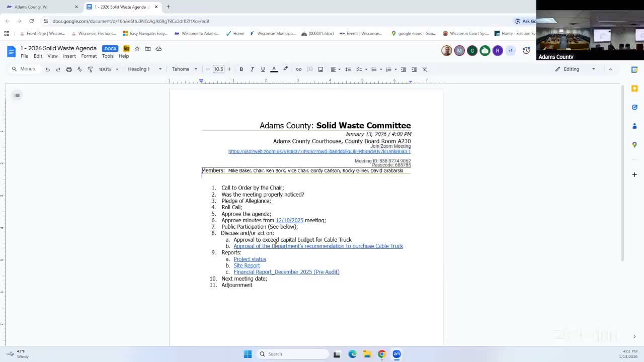The image size is (644, 362).
Task: Open the File menu
Action: (24, 56)
